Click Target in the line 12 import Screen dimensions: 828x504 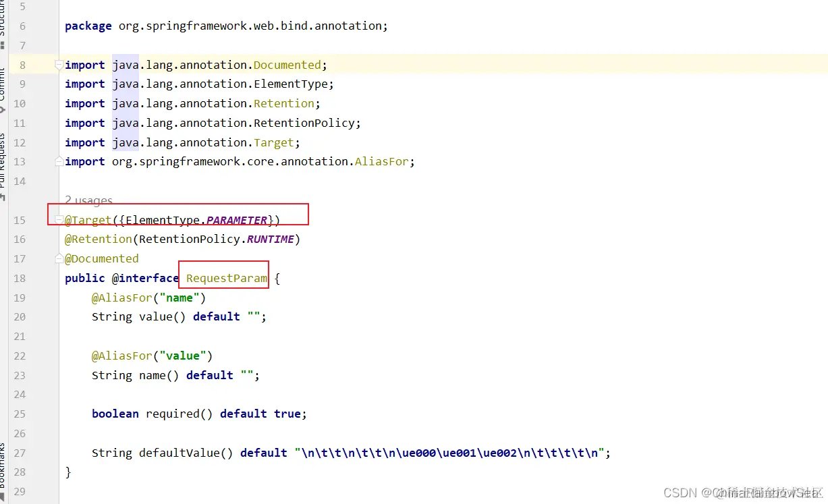[274, 142]
